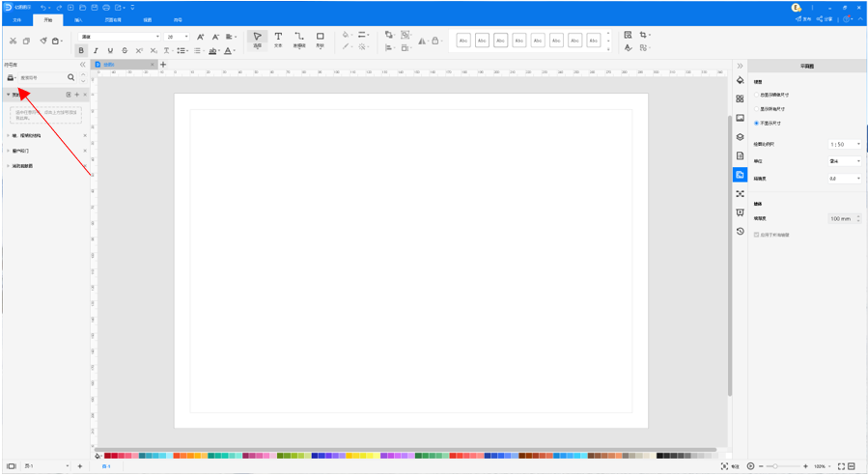The width and height of the screenshot is (868, 475).
Task: Collapse the symbol library panel
Action: click(82, 65)
